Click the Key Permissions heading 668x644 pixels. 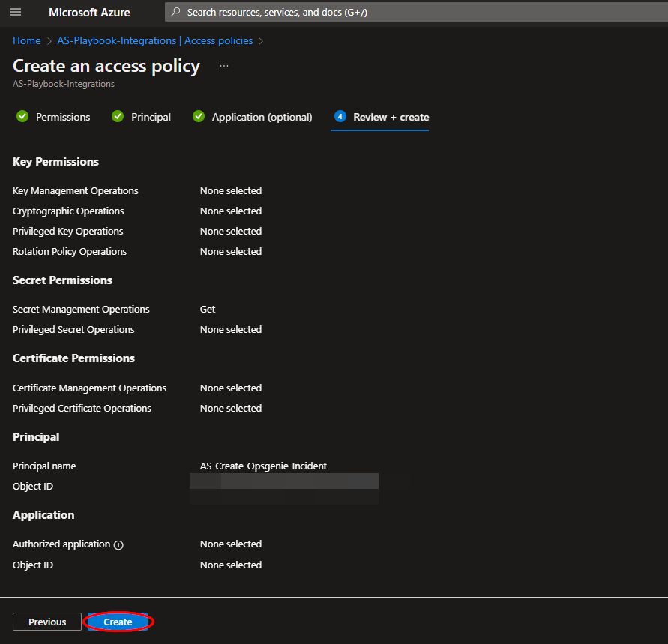[55, 162]
